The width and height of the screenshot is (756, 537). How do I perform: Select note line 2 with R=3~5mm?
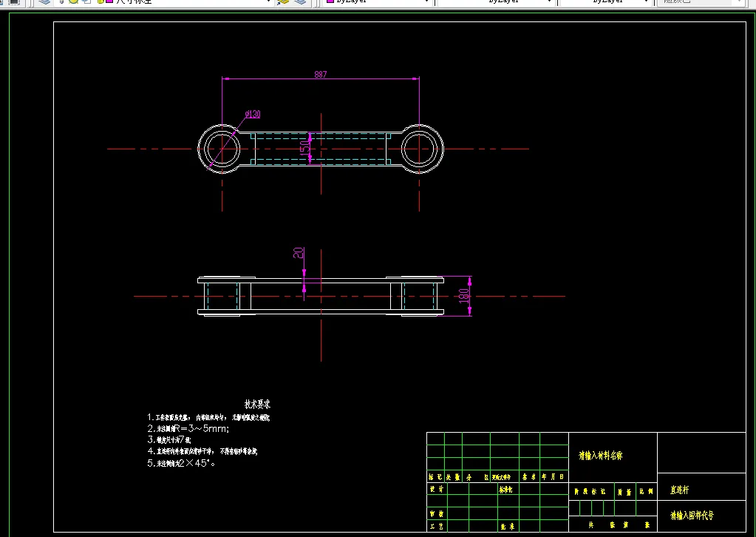click(x=188, y=428)
